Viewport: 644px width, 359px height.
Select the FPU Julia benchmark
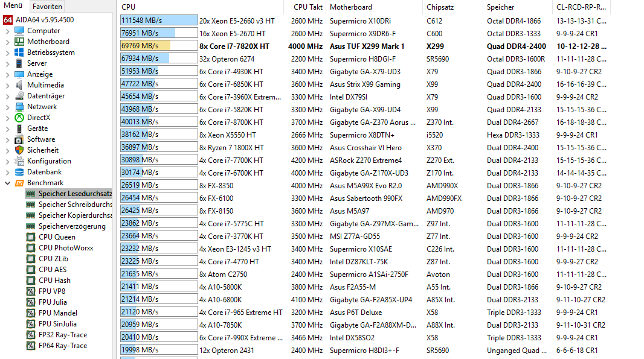pos(53,302)
